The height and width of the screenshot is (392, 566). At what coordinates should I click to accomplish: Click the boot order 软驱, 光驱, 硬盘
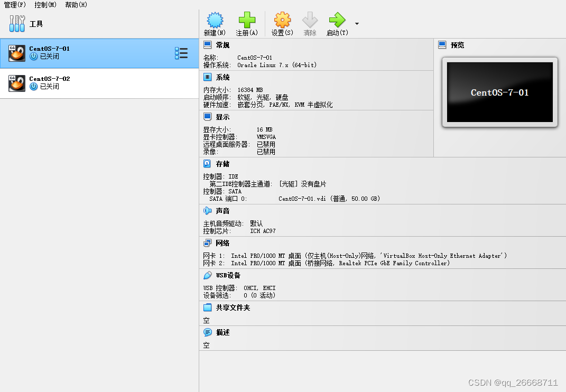tap(263, 97)
